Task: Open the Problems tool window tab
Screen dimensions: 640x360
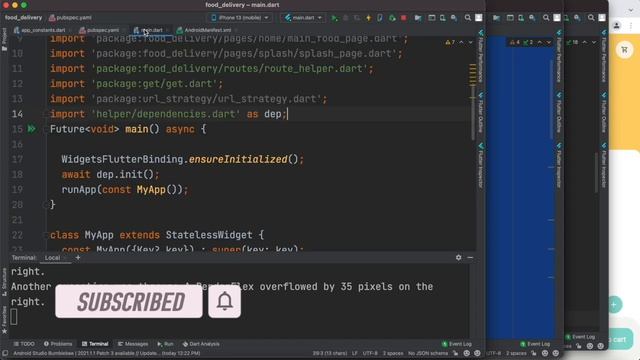Action: [x=58, y=344]
